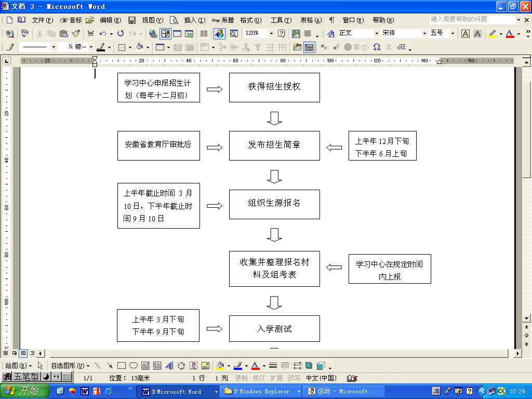Click the Undo arrow icon
This screenshot has height=399, width=532.
(102, 33)
